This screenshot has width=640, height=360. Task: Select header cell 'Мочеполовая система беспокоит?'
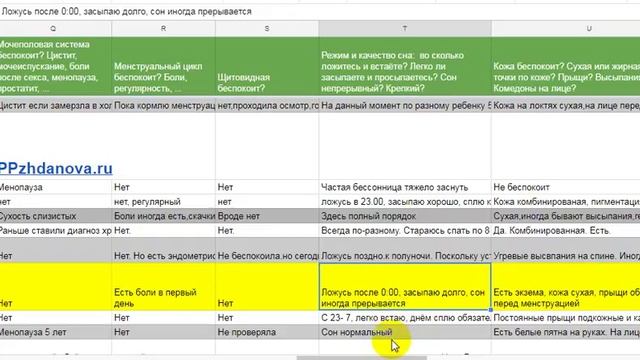coord(55,67)
